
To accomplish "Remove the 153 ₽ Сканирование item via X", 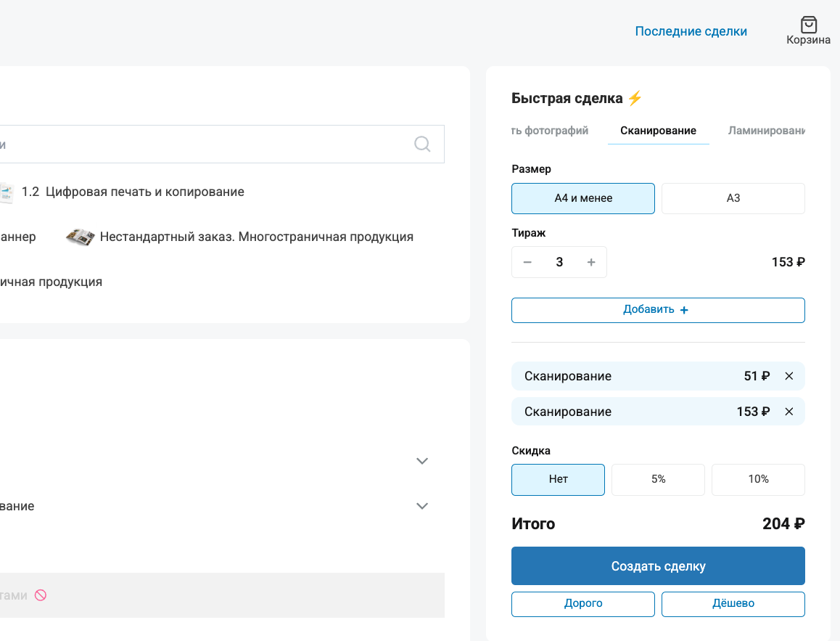I will [789, 411].
